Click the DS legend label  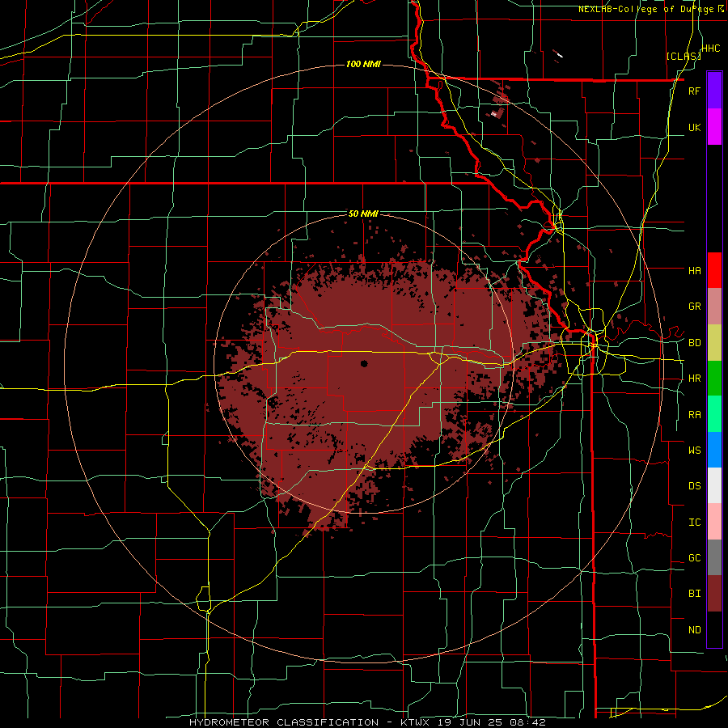tap(694, 486)
